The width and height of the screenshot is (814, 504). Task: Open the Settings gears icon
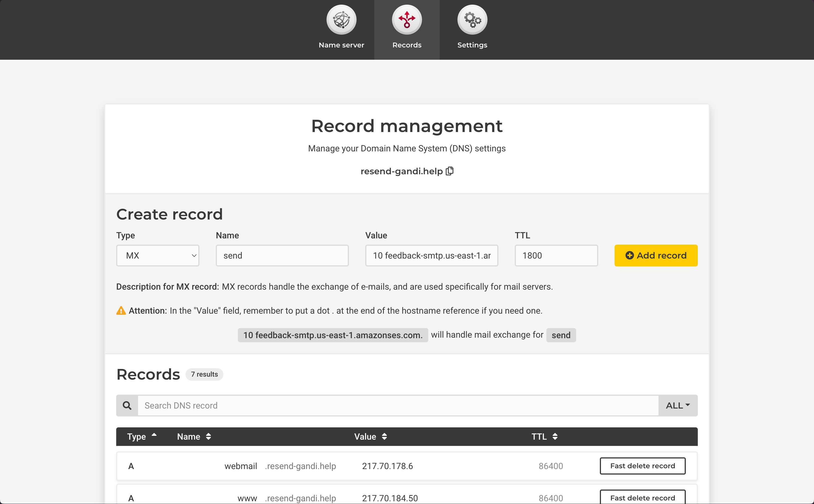[x=472, y=20]
